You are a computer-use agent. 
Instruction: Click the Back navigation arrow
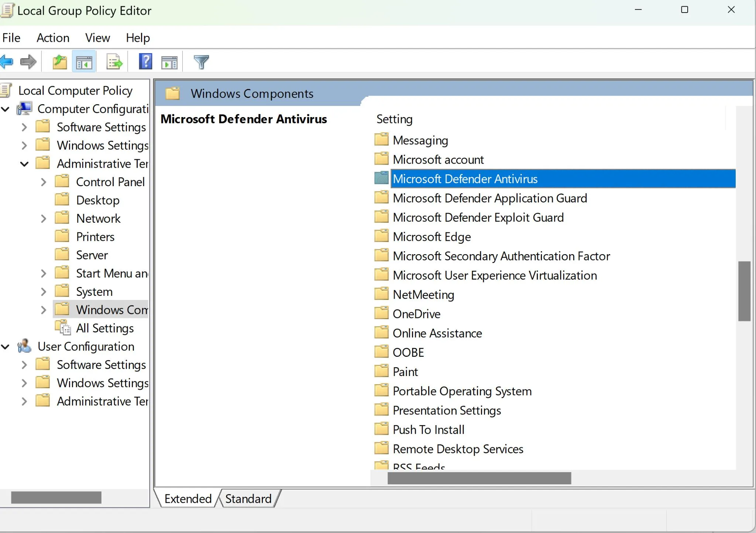[7, 61]
